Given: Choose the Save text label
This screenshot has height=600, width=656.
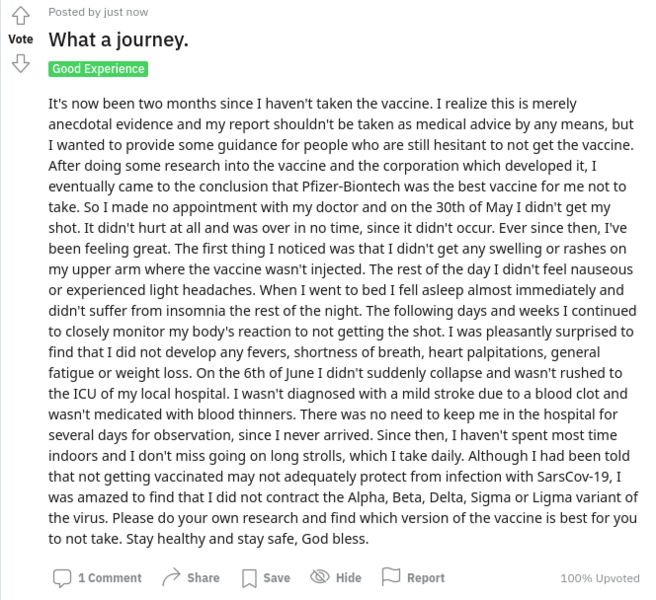Looking at the screenshot, I should 277,578.
